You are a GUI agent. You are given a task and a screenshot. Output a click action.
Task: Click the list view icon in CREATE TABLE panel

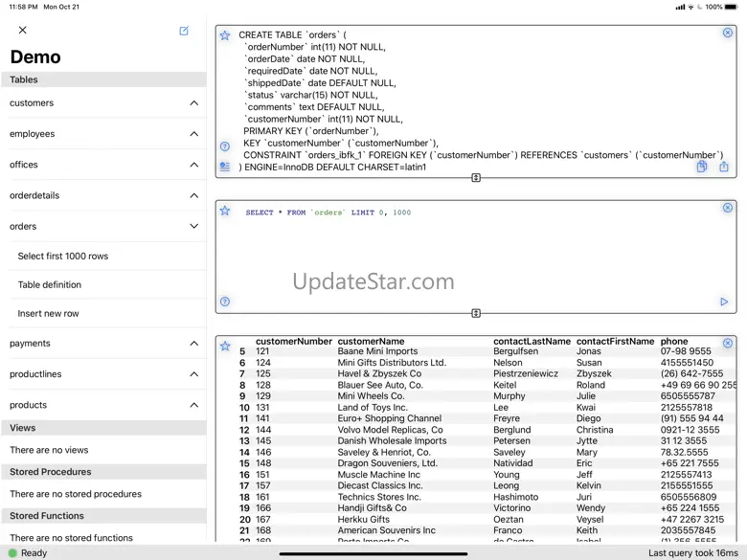[x=225, y=167]
